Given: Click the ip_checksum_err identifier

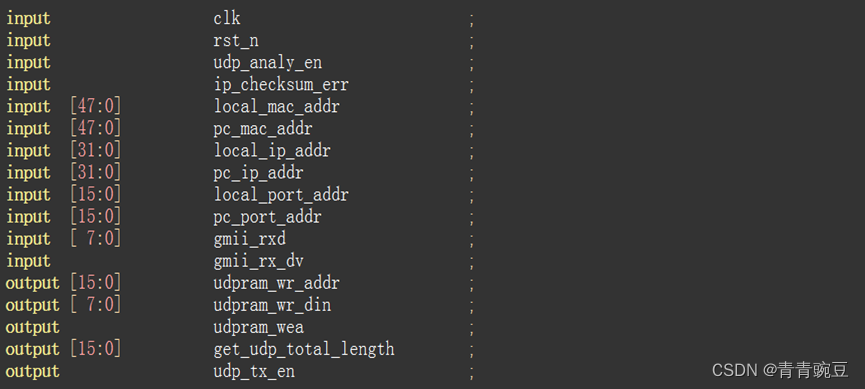Looking at the screenshot, I should [281, 84].
